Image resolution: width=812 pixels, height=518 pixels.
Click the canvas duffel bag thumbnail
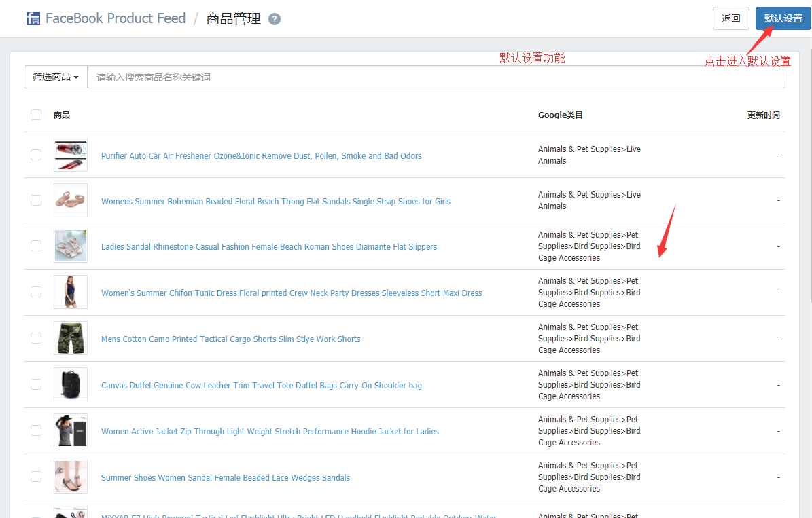pyautogui.click(x=71, y=384)
